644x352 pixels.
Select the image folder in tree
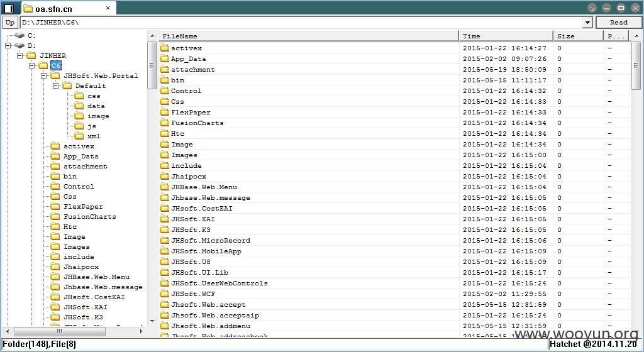[98, 116]
